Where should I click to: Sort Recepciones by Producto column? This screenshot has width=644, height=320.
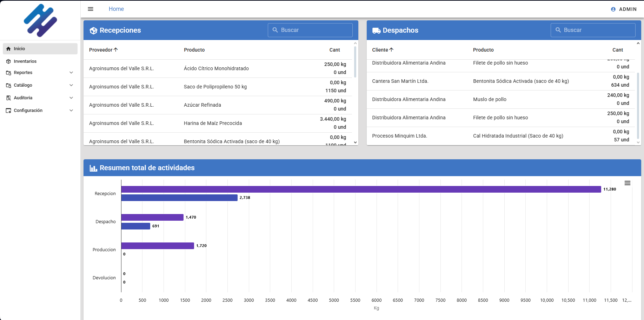(194, 50)
